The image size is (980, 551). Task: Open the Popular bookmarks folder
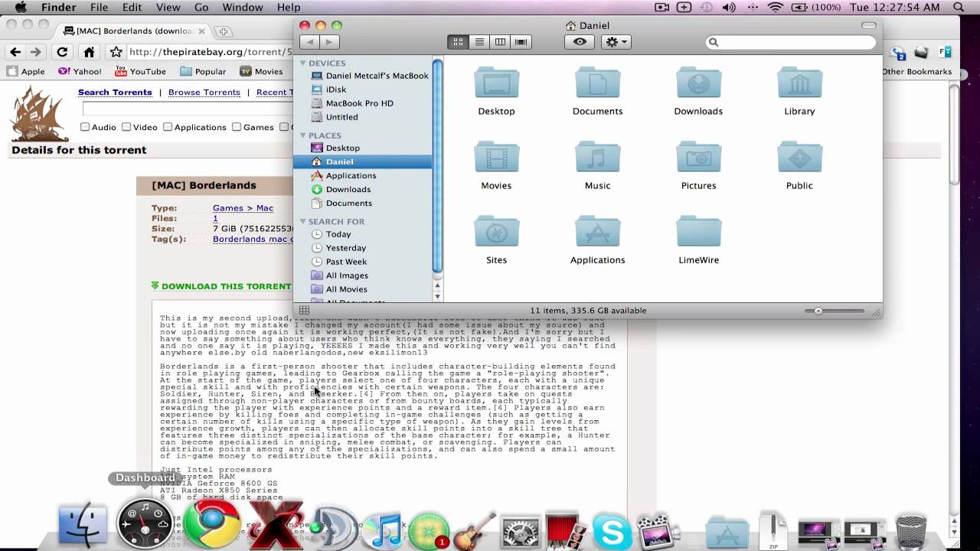tap(203, 71)
